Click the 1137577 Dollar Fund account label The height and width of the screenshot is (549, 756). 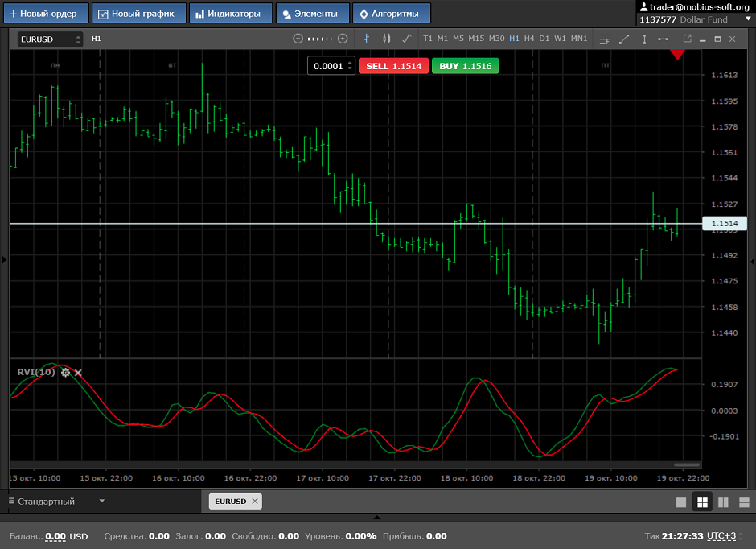(x=683, y=19)
